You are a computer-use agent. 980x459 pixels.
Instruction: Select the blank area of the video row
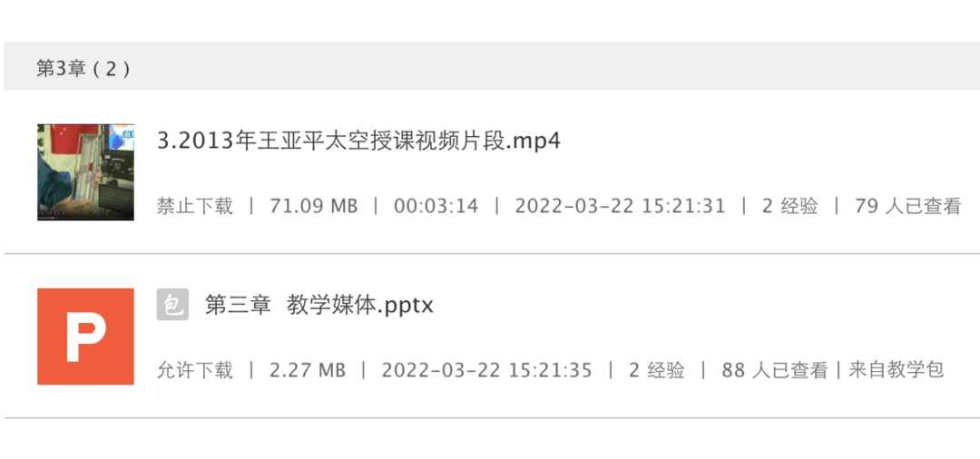click(769, 142)
